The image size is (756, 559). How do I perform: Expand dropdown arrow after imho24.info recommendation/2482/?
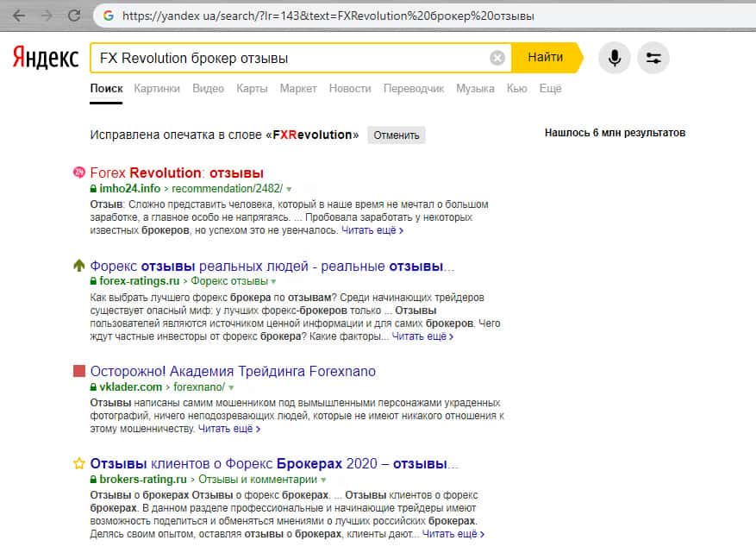289,189
